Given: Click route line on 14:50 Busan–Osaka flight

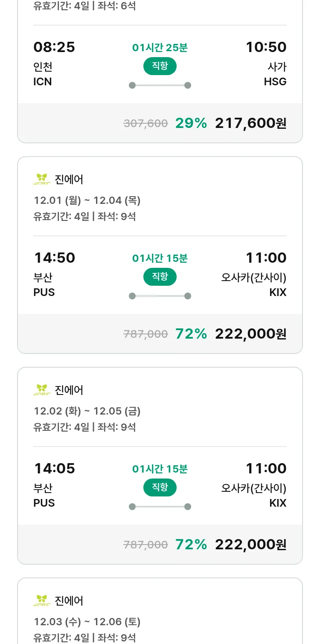Looking at the screenshot, I should click(160, 296).
